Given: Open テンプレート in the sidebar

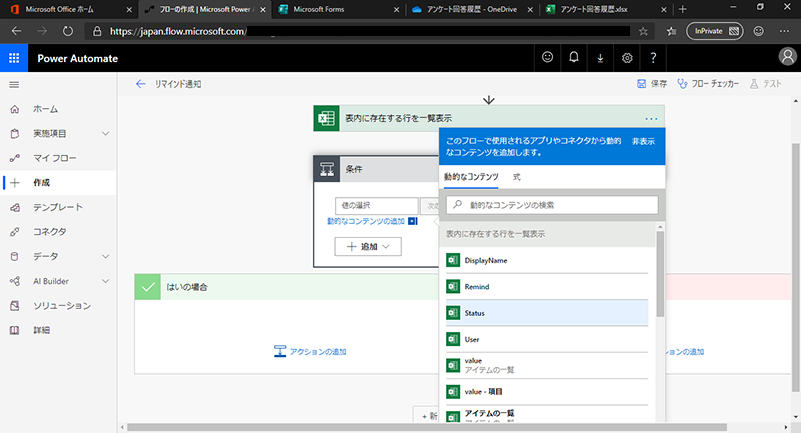Looking at the screenshot, I should coord(58,207).
